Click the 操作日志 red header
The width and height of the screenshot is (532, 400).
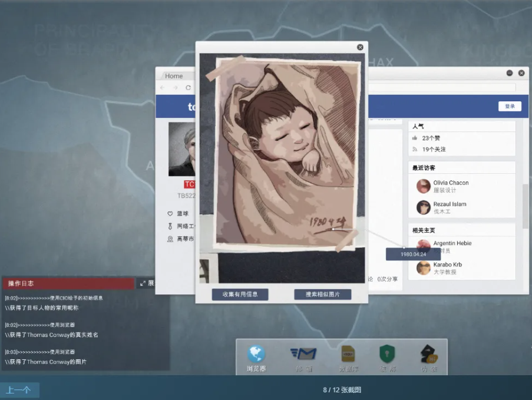point(69,283)
